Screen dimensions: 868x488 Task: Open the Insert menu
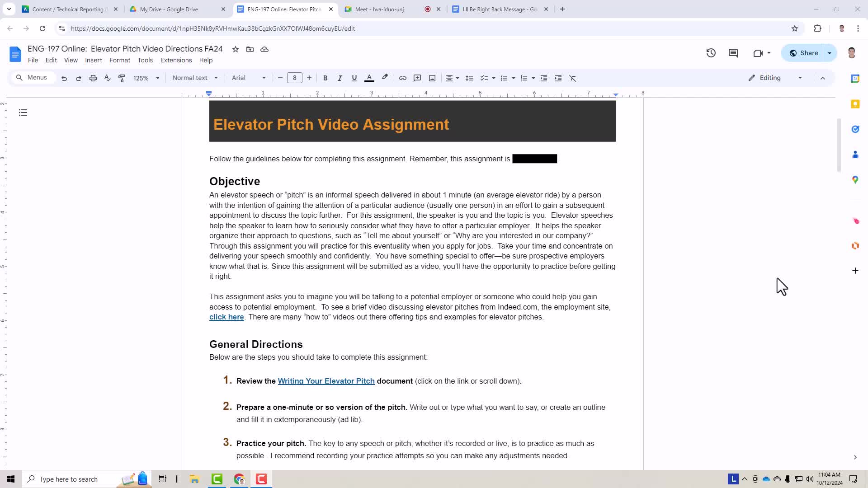(94, 60)
